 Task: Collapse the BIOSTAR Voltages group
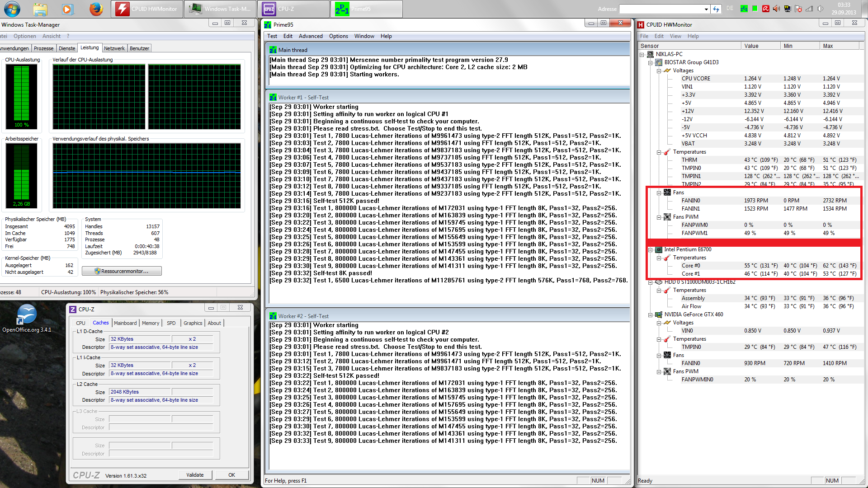click(x=659, y=71)
